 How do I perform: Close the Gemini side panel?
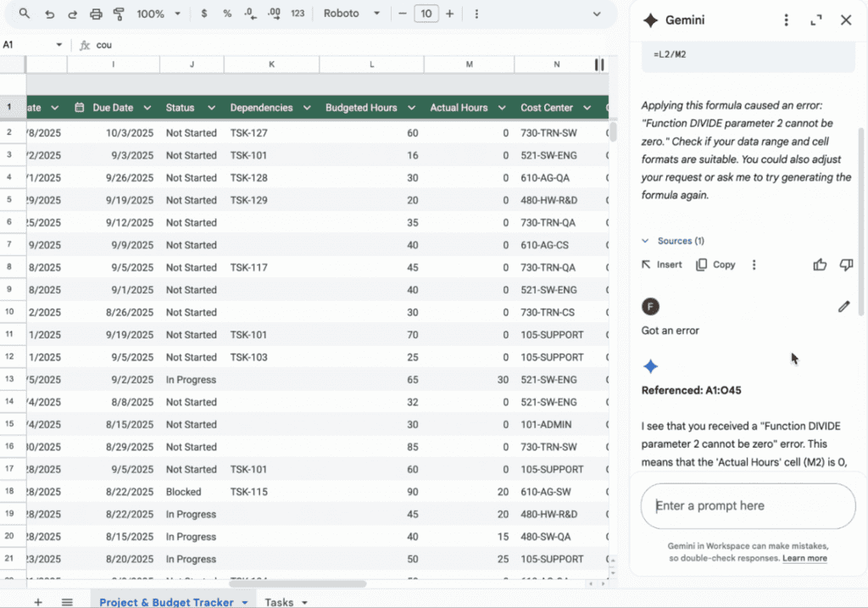click(x=846, y=20)
